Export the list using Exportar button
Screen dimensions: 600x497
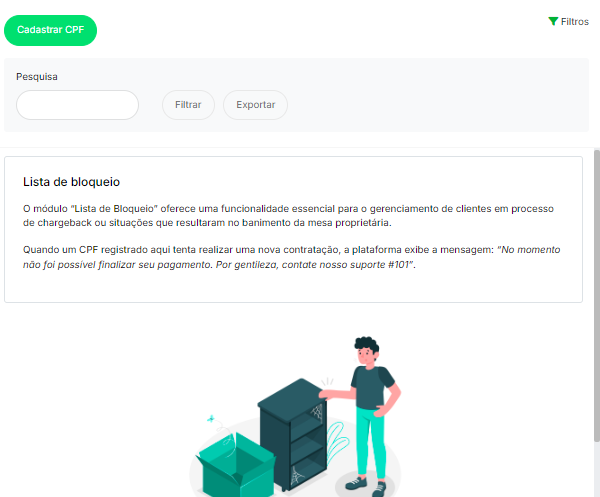tap(255, 105)
